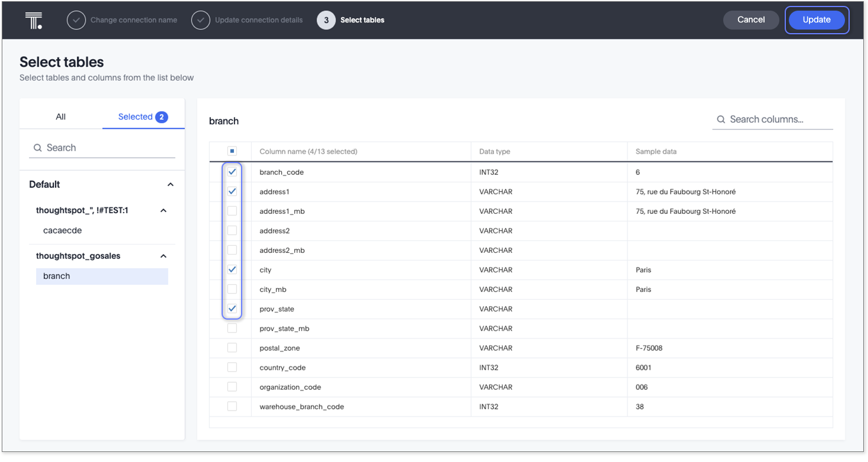Toggle the select-all columns header checkbox
This screenshot has width=868, height=462.
tap(232, 151)
